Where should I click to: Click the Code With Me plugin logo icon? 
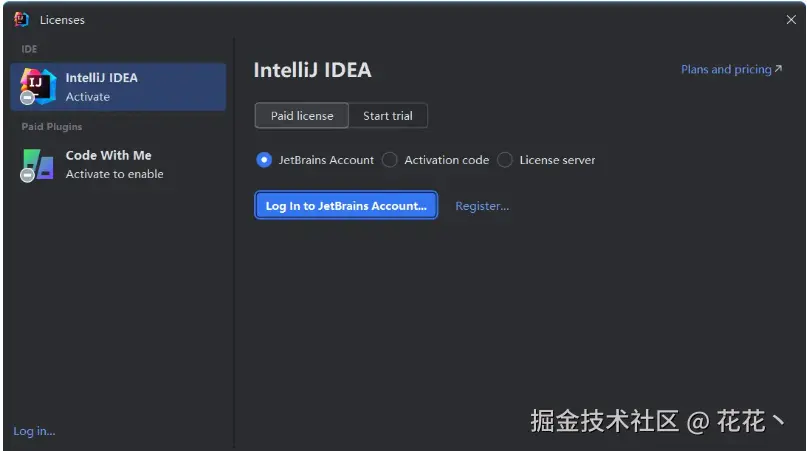click(38, 164)
